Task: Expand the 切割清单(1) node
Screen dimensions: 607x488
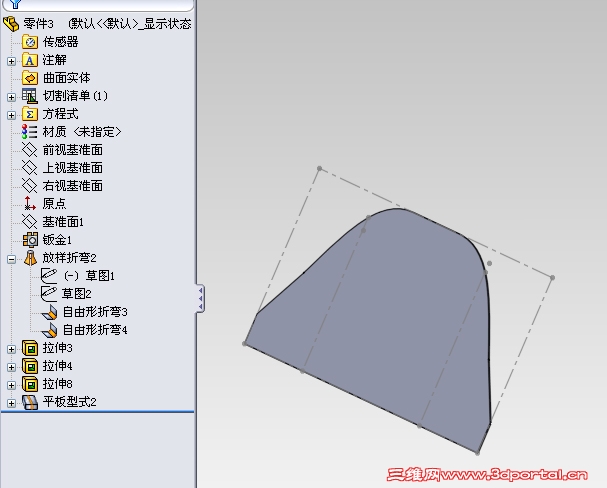Action: (x=11, y=97)
